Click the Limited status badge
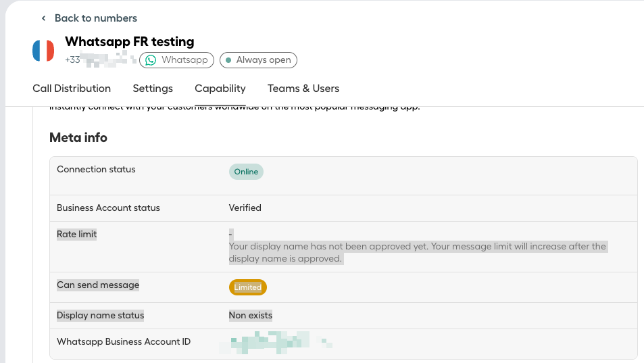Image resolution: width=644 pixels, height=363 pixels. pyautogui.click(x=247, y=287)
